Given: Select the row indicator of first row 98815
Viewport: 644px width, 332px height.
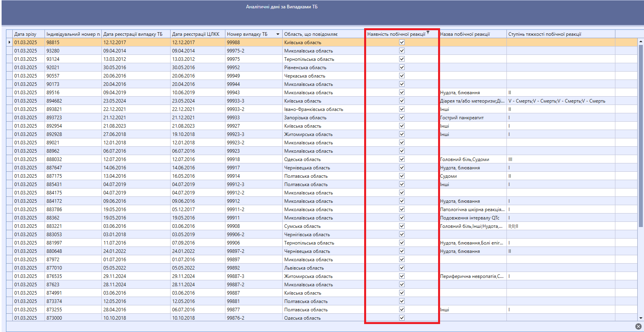Looking at the screenshot, I should [10, 42].
